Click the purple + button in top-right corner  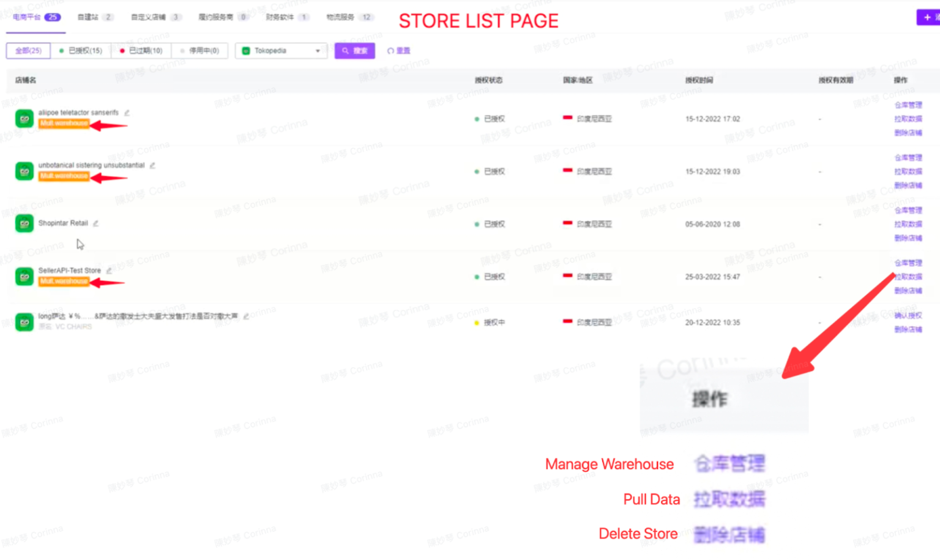928,18
